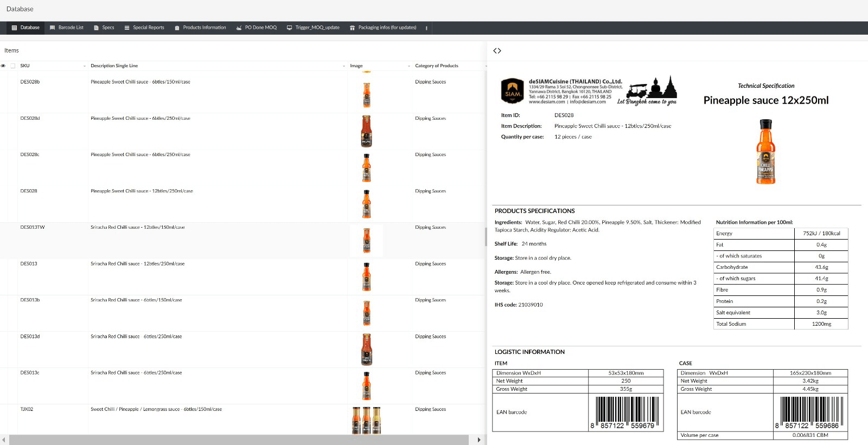Click the horizontal scrollbar track under the table
The image size is (868, 445).
click(x=239, y=440)
